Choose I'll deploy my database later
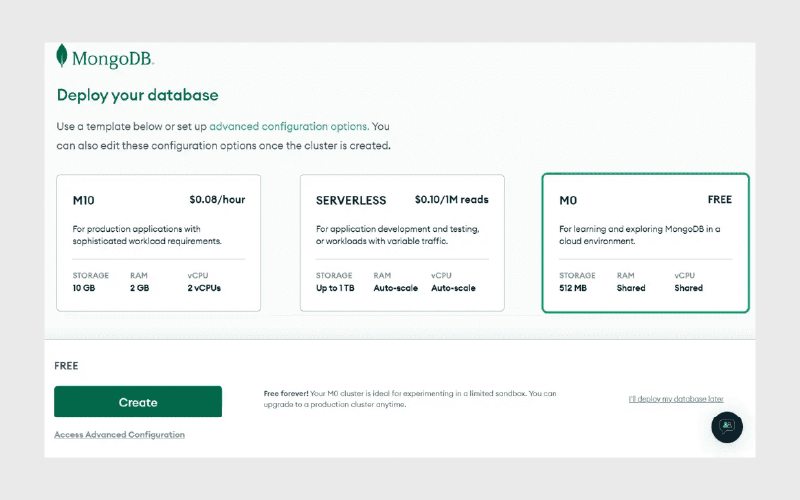 [676, 398]
